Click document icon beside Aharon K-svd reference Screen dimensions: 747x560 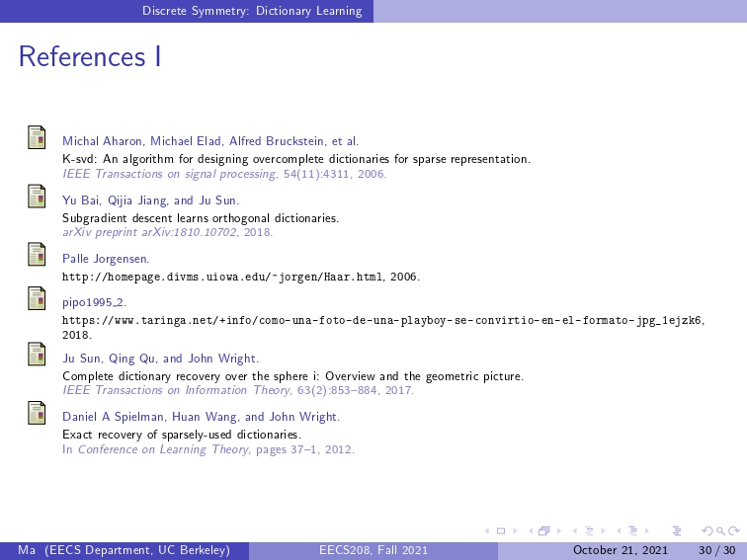(x=37, y=137)
